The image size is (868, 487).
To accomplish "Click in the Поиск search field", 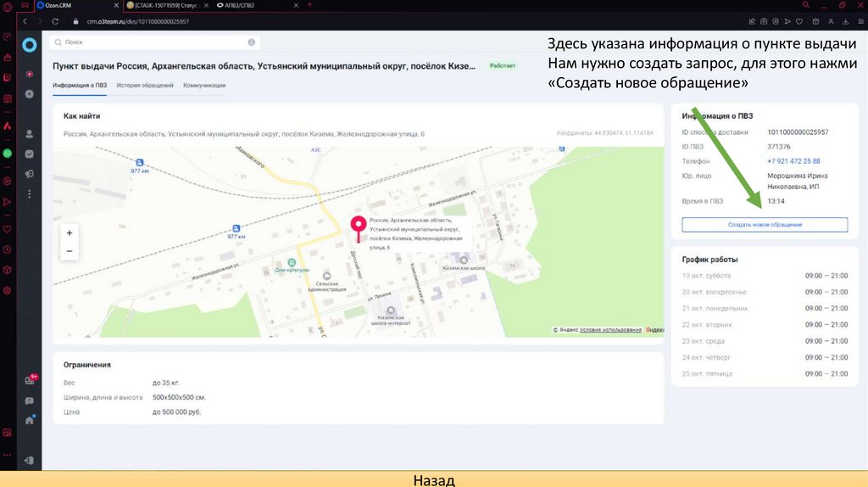I will [154, 42].
